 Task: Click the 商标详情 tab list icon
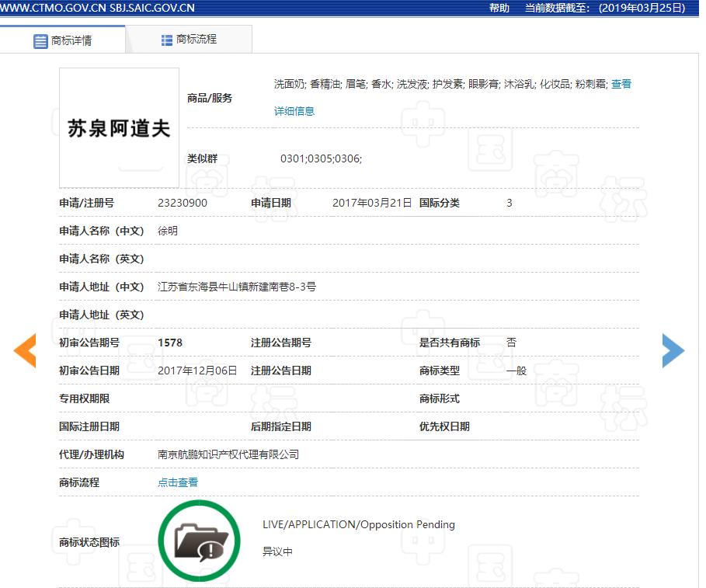pos(40,41)
